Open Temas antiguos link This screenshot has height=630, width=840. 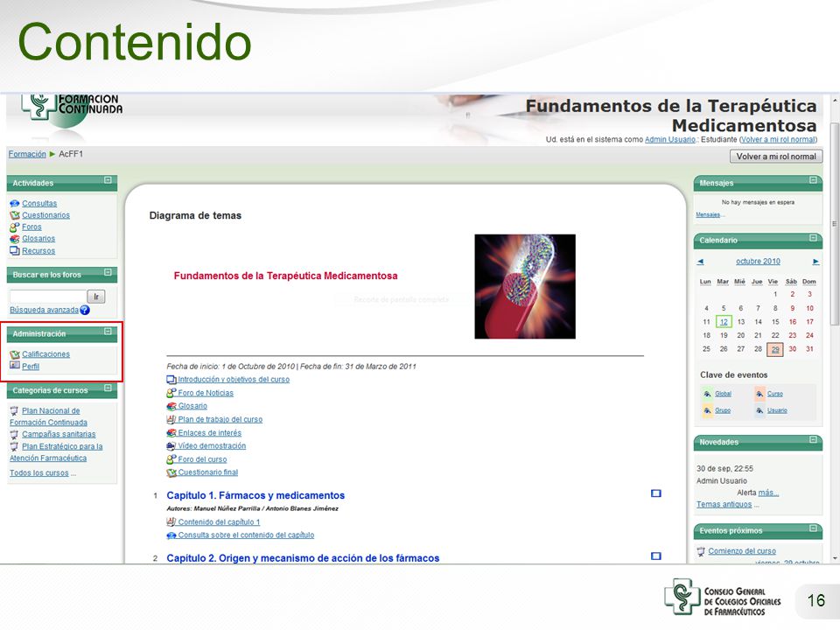[x=724, y=505]
